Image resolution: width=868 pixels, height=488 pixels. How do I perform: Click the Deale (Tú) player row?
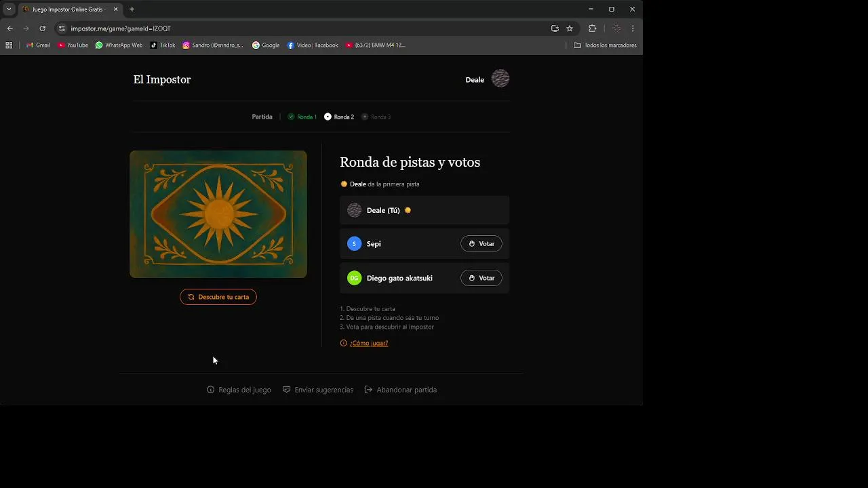click(425, 210)
